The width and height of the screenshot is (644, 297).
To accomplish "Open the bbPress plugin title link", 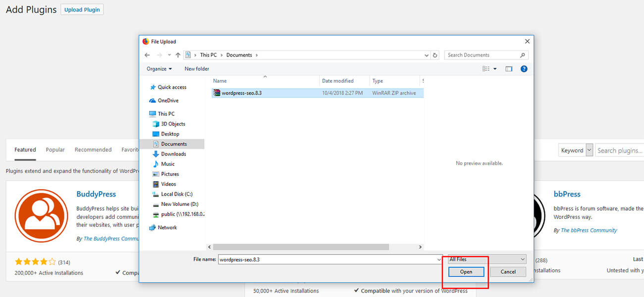I will 567,194.
